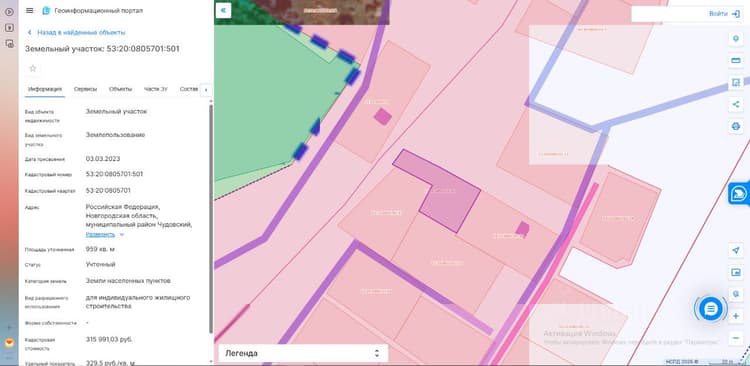Click the Геоинформационный портал logo
Viewport: 750px width, 366px height.
(x=46, y=11)
